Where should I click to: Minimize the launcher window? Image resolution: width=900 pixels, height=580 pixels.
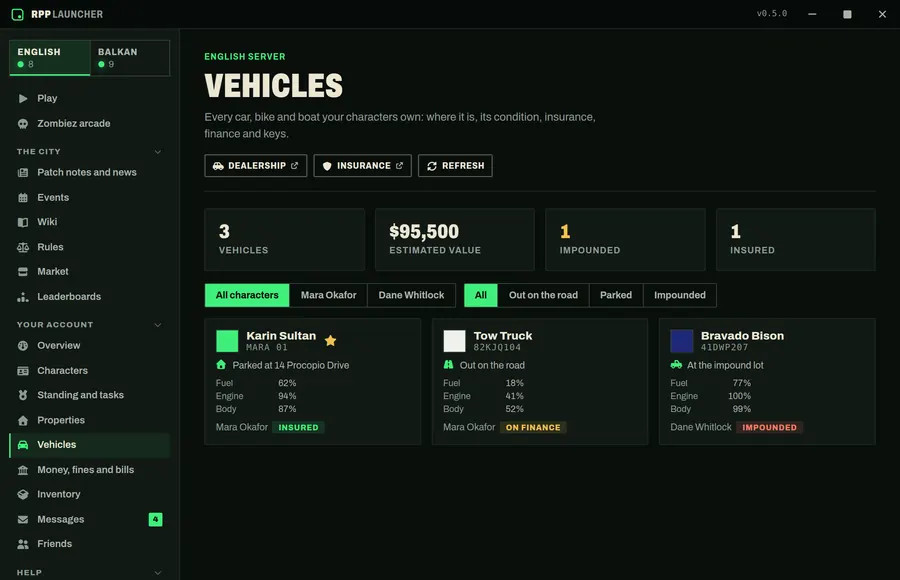(x=812, y=14)
